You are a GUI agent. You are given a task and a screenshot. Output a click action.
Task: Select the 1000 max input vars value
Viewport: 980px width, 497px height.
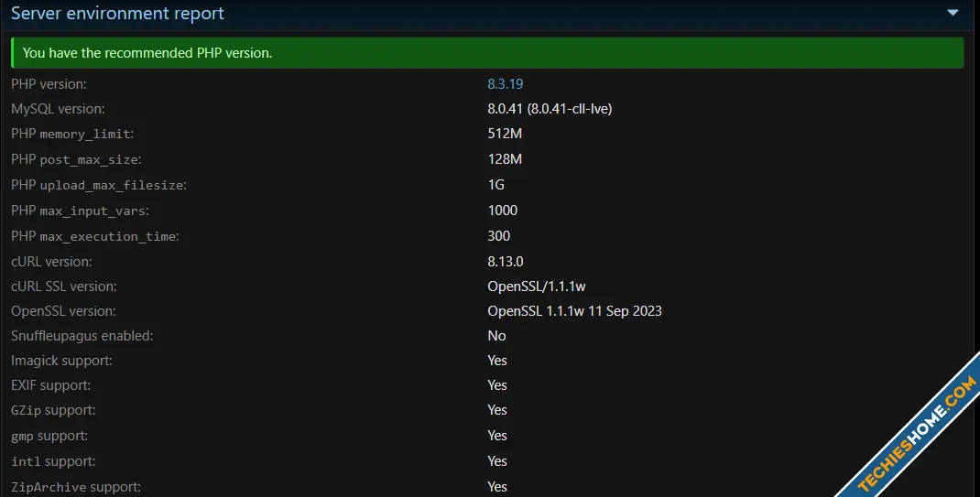pyautogui.click(x=503, y=211)
